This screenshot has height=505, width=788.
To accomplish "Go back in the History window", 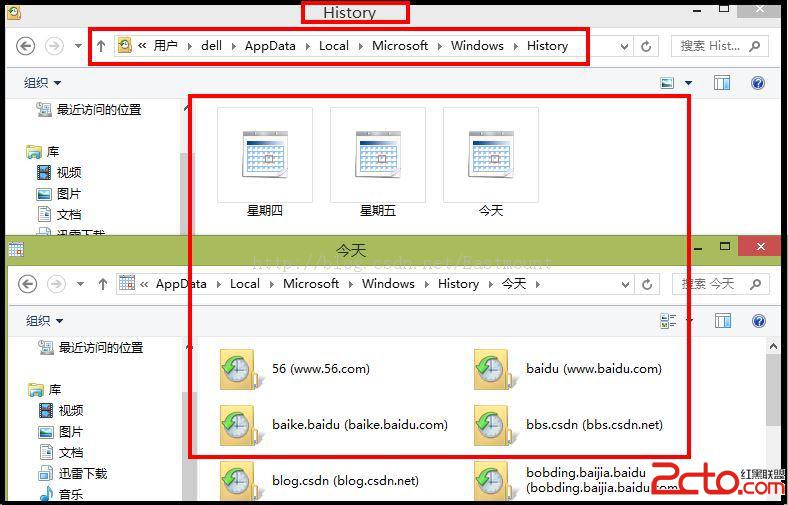I will pyautogui.click(x=26, y=46).
